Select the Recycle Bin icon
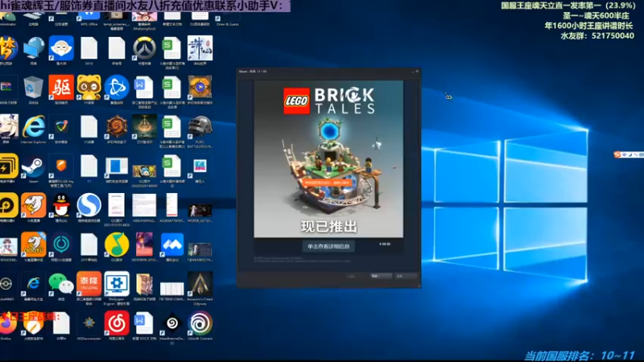 (x=33, y=87)
